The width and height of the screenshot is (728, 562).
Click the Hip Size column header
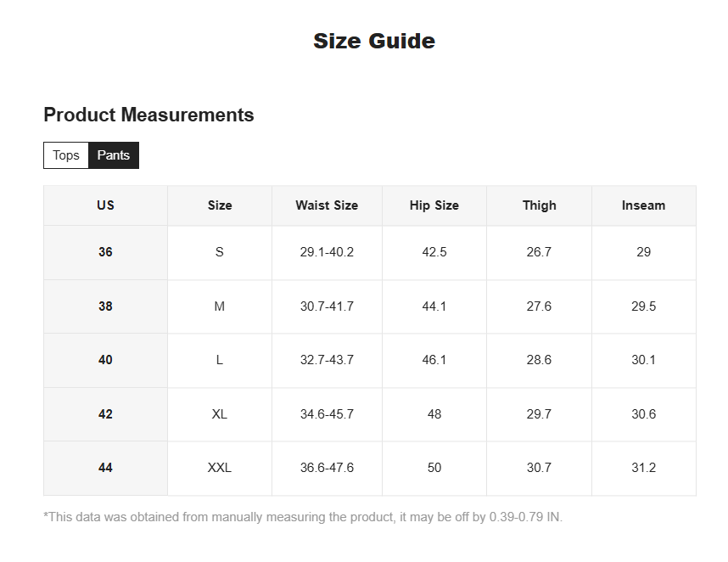(434, 205)
